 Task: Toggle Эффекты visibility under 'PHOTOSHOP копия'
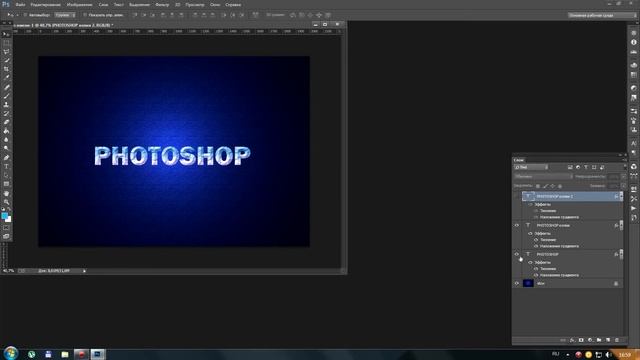tap(530, 233)
